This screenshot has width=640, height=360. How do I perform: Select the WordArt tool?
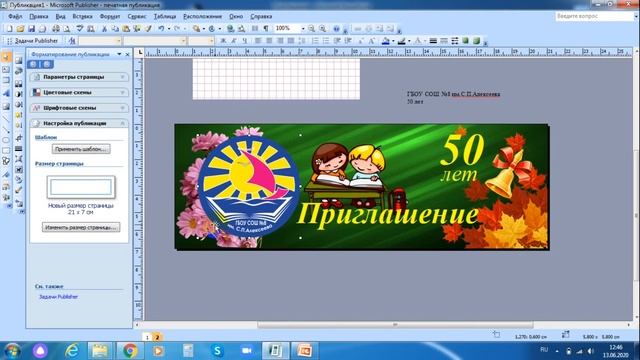(6, 93)
